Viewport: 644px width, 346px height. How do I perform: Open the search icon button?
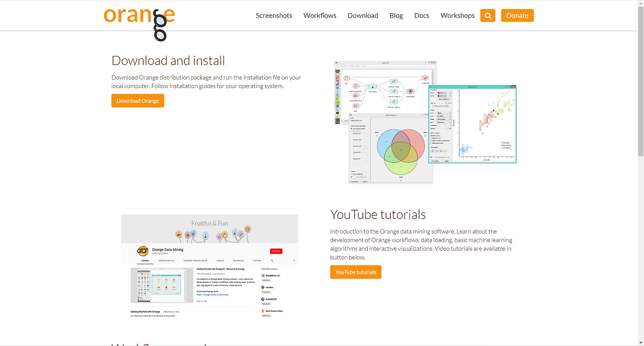click(488, 16)
